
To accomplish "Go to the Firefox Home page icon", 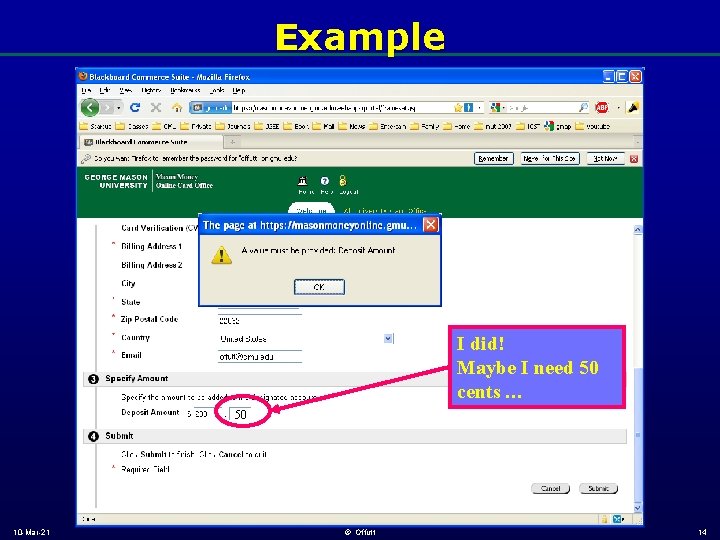I will [177, 107].
